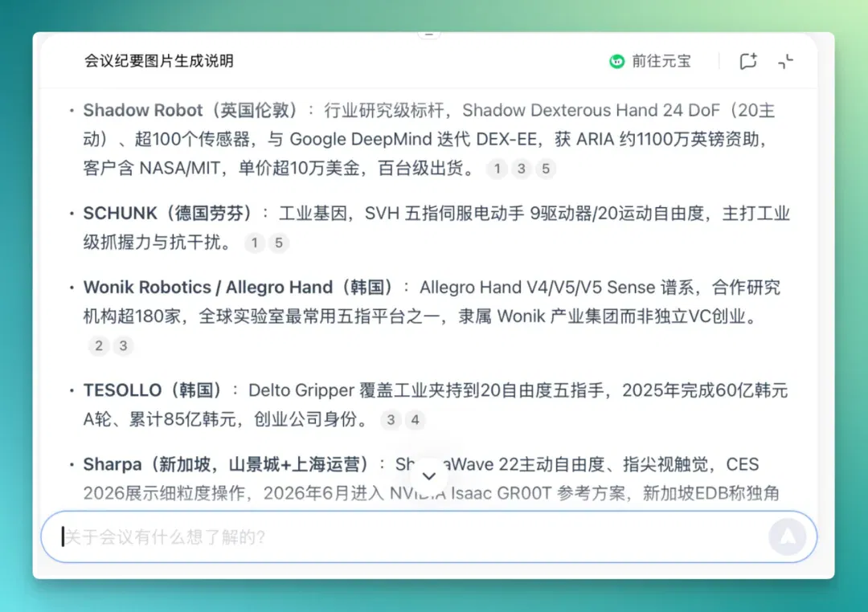Click the bold text SCHUNK（德国劳芬）
868x612 pixels.
pos(169,213)
